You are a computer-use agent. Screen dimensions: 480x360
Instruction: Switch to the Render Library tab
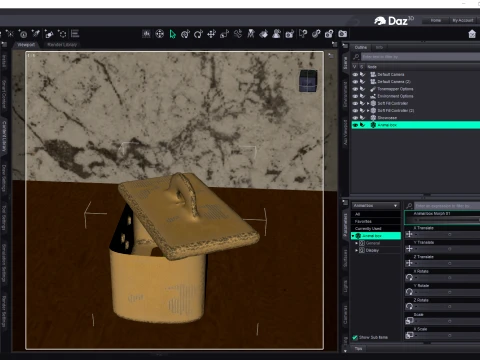click(x=62, y=45)
